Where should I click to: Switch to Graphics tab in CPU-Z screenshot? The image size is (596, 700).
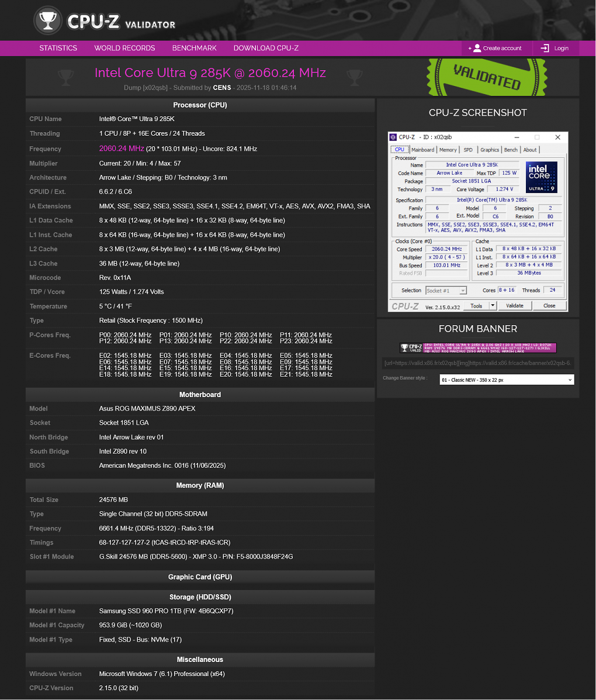point(490,150)
